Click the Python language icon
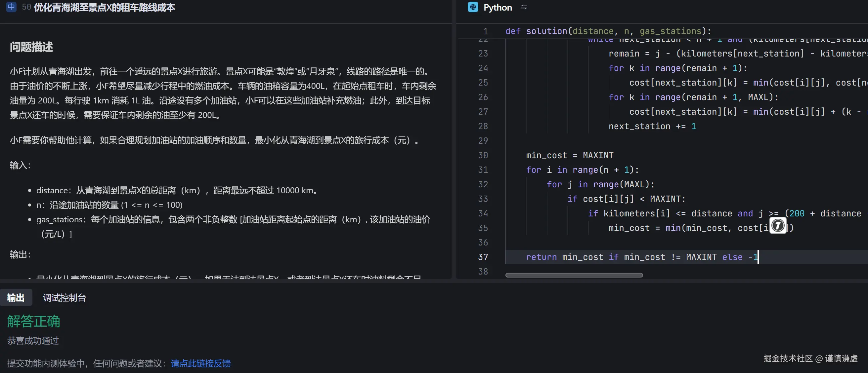Image resolution: width=868 pixels, height=373 pixels. (x=473, y=7)
